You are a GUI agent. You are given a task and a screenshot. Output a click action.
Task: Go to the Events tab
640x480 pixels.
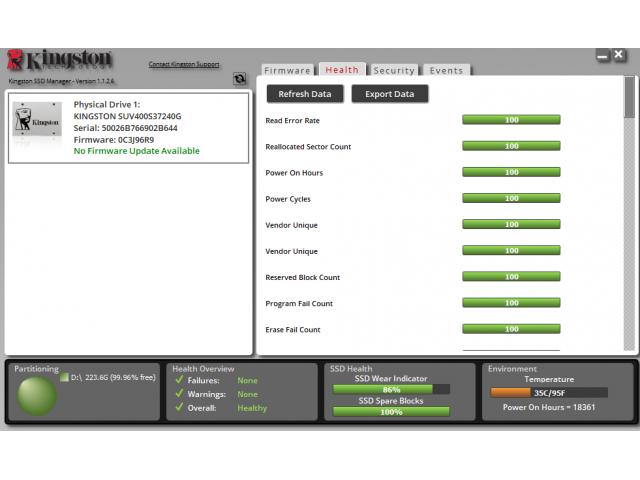point(446,71)
